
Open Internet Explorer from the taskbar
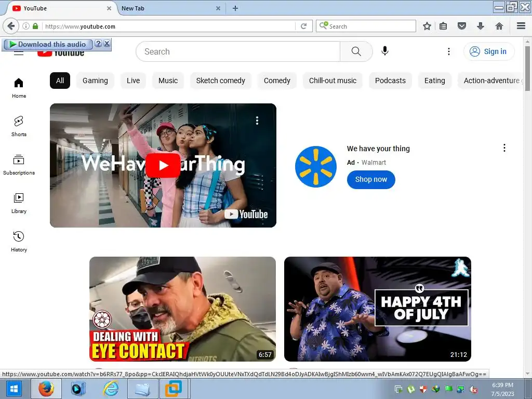pyautogui.click(x=111, y=389)
